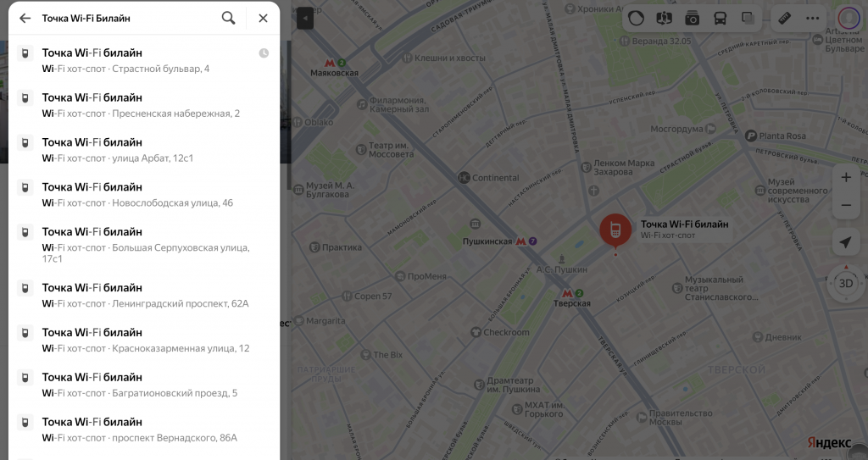Open the user profile avatar
Viewport: 868px width, 460px height.
click(x=848, y=19)
